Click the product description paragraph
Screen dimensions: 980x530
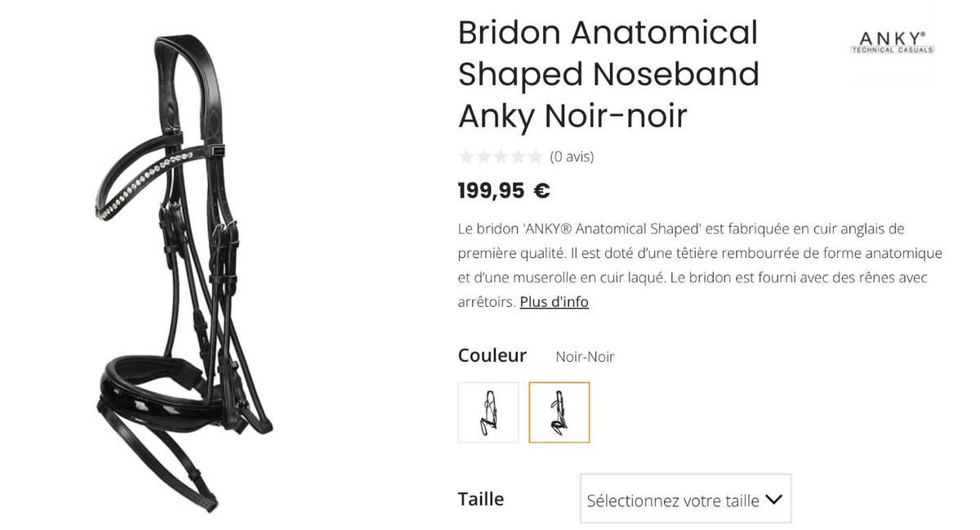698,265
